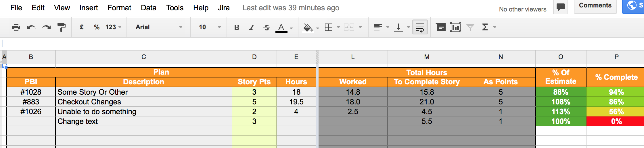This screenshot has width=644, height=148.
Task: Toggle italic formatting
Action: pos(252,27)
